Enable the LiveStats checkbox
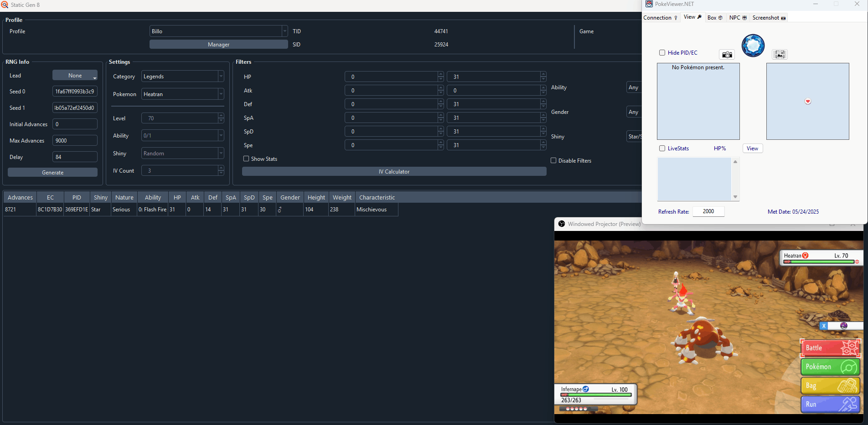Screen dimensions: 868x425 click(x=662, y=148)
